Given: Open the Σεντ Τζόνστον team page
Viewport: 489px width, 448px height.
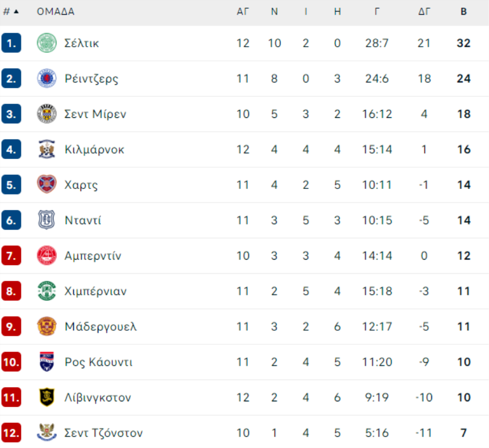Looking at the screenshot, I should tap(103, 433).
